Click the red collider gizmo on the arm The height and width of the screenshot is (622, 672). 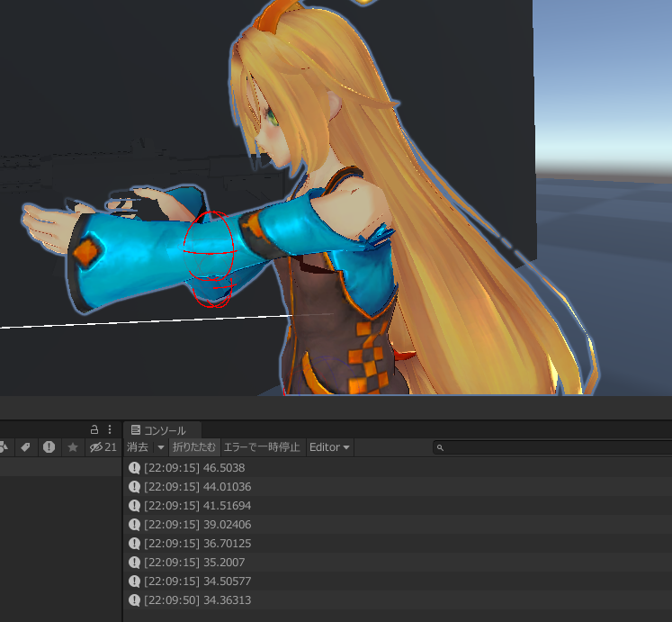coord(210,259)
